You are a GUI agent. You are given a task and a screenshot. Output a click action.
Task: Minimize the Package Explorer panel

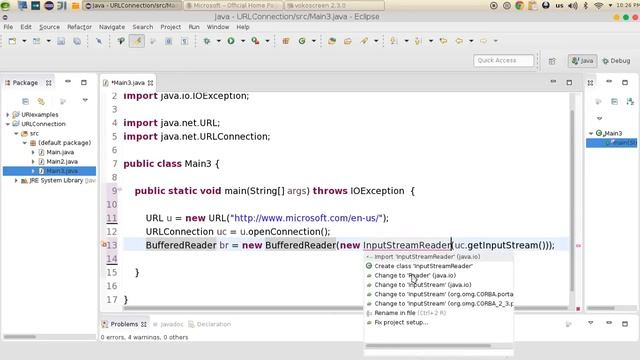(x=68, y=82)
